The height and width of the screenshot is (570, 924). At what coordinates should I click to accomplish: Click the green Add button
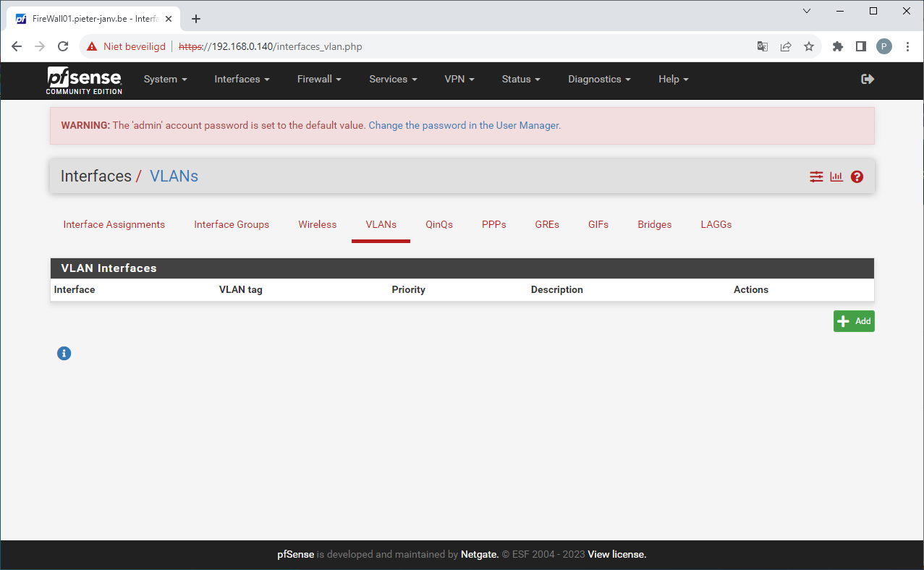pyautogui.click(x=854, y=320)
